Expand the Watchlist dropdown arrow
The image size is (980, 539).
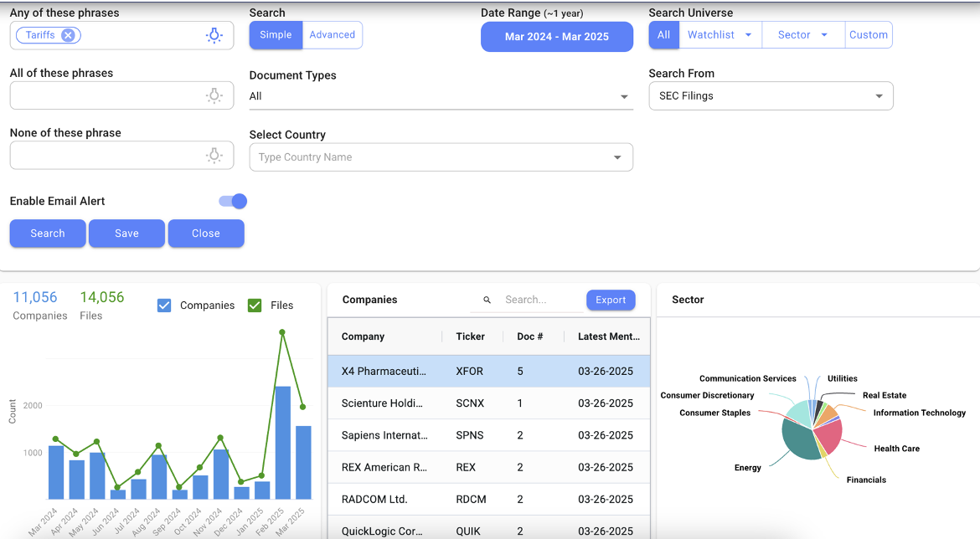point(748,35)
